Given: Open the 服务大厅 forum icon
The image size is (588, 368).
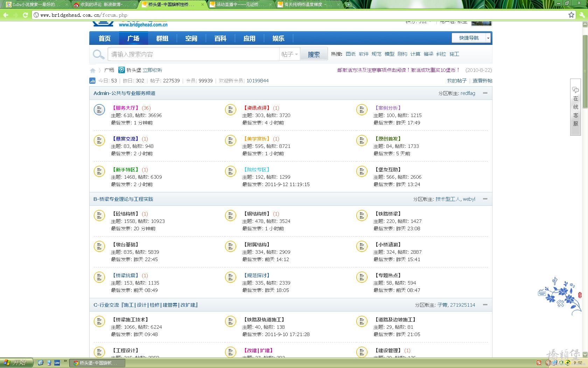Looking at the screenshot, I should tap(99, 110).
